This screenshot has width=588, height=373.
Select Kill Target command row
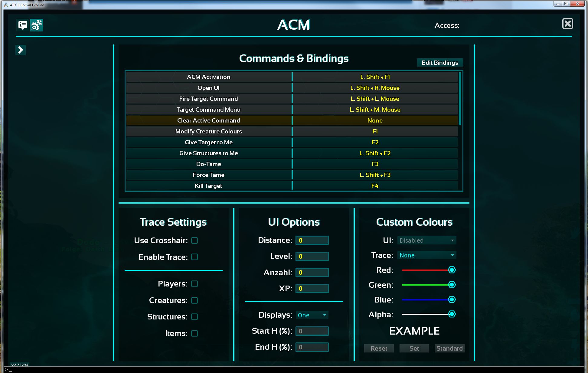point(293,186)
